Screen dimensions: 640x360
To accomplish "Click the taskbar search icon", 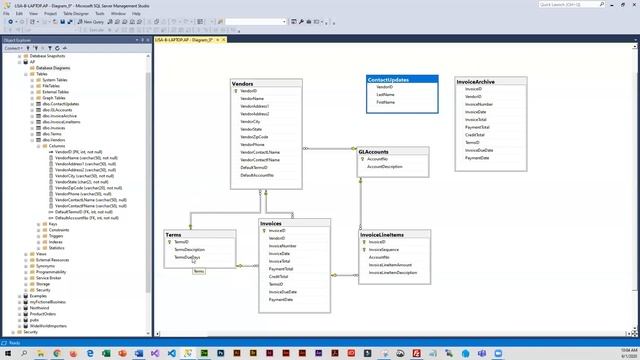I will tap(24, 353).
